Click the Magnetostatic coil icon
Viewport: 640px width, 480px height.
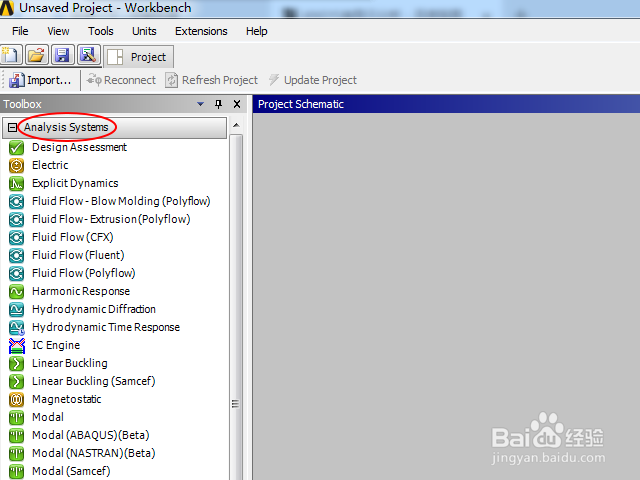tap(16, 399)
